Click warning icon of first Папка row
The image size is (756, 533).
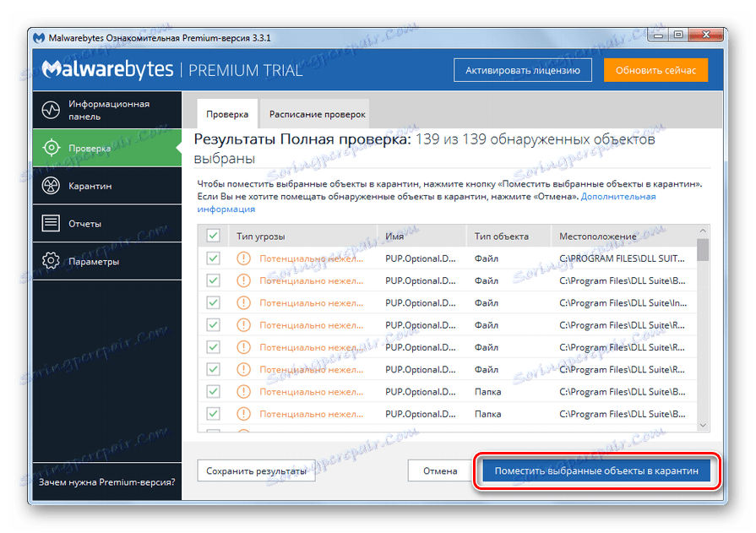[x=243, y=391]
